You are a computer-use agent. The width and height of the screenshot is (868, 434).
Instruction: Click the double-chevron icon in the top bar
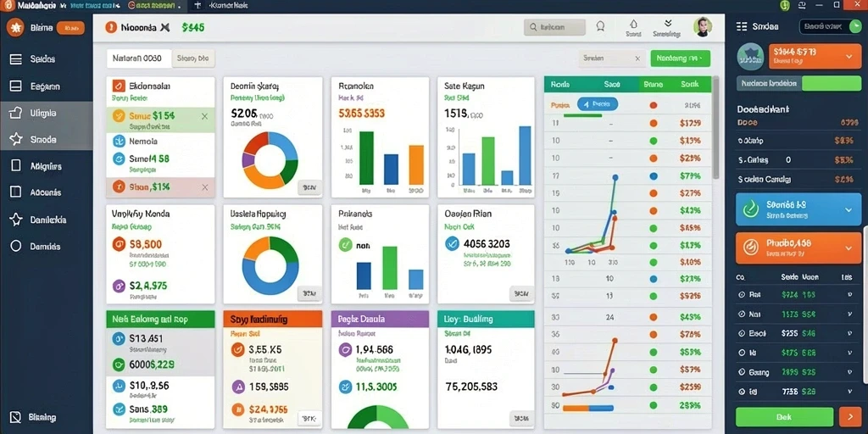click(x=668, y=23)
